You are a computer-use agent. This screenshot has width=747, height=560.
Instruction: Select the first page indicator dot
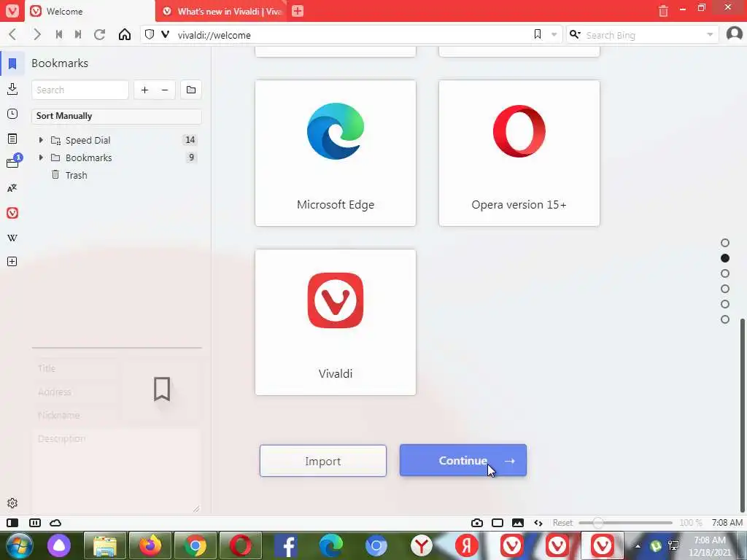[725, 243]
